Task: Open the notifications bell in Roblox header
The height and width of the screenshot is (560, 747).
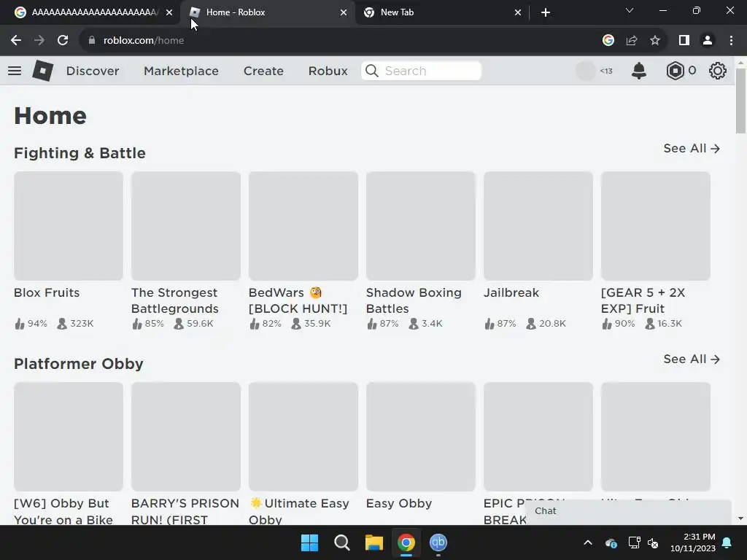Action: (639, 71)
